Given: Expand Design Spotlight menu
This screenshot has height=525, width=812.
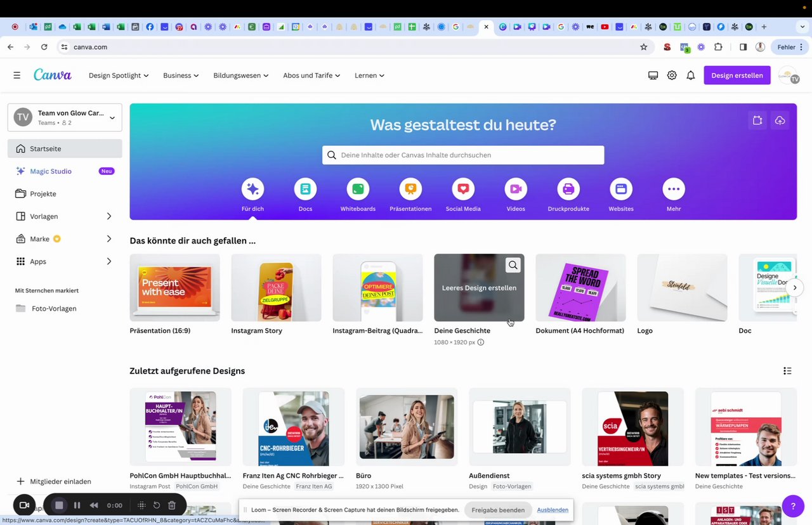Looking at the screenshot, I should [119, 75].
